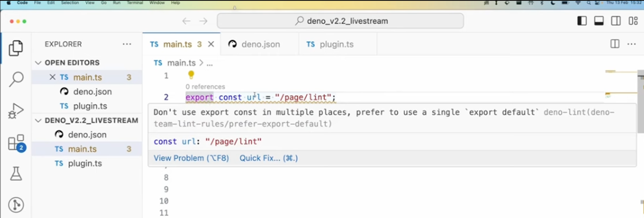The image size is (644, 218).
Task: Click the lightbulb code action icon
Action: [191, 75]
